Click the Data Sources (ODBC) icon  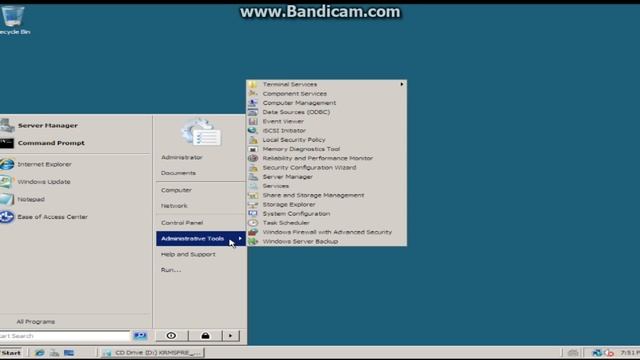pos(253,112)
